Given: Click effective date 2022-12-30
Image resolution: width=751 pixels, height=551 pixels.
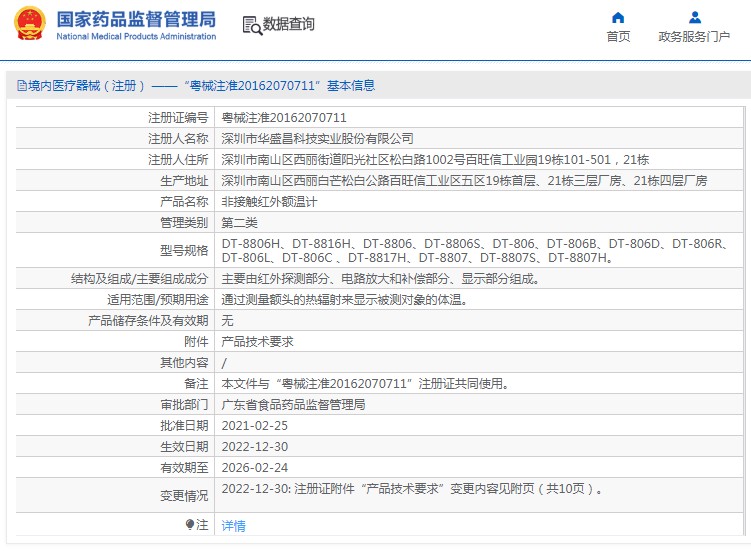Looking at the screenshot, I should [254, 447].
